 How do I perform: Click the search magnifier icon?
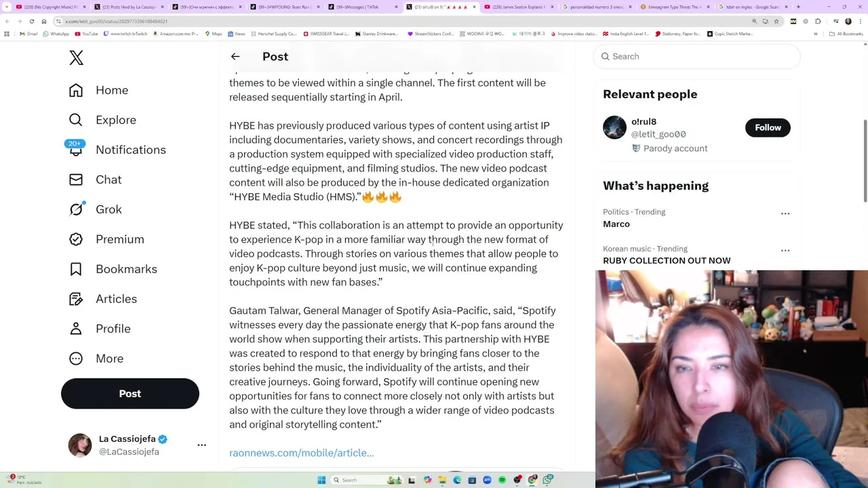pyautogui.click(x=606, y=56)
